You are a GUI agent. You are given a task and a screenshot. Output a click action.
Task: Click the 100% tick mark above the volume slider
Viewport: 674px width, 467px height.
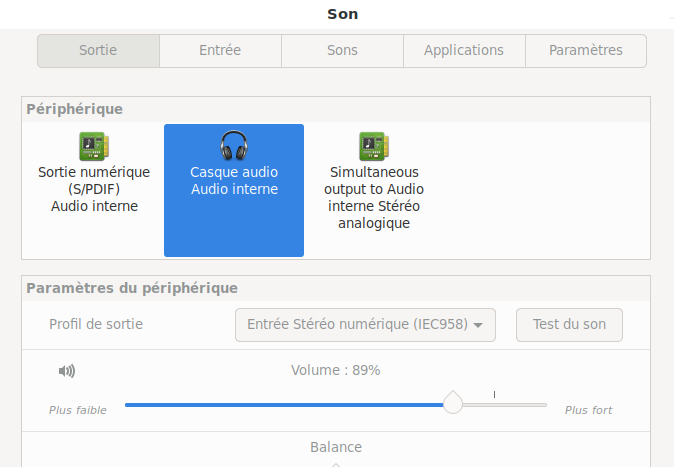pos(494,394)
